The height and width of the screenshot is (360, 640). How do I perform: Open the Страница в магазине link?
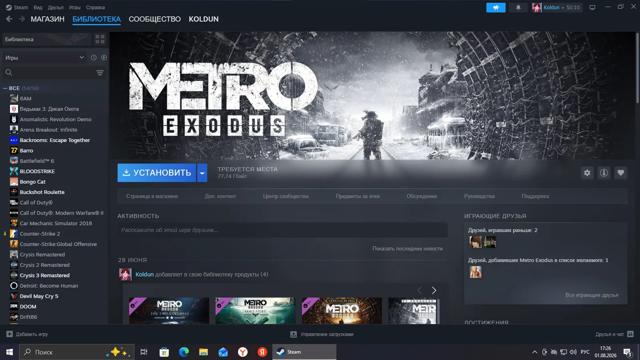[152, 196]
